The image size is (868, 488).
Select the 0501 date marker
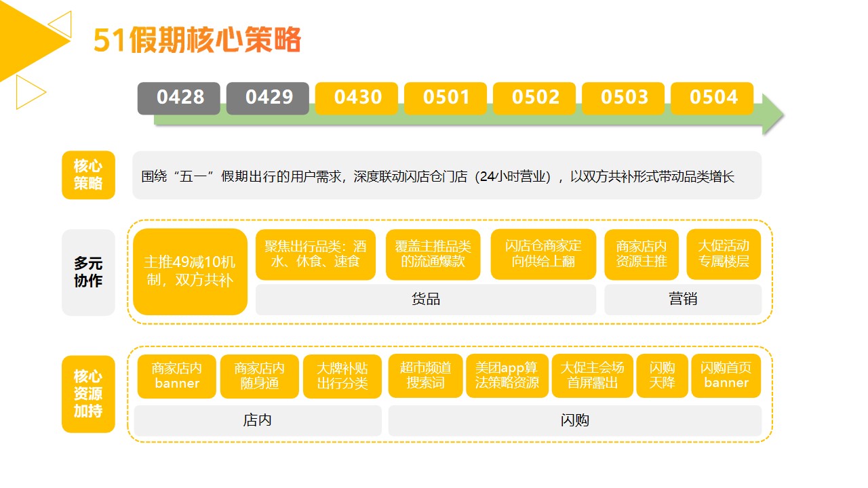446,98
